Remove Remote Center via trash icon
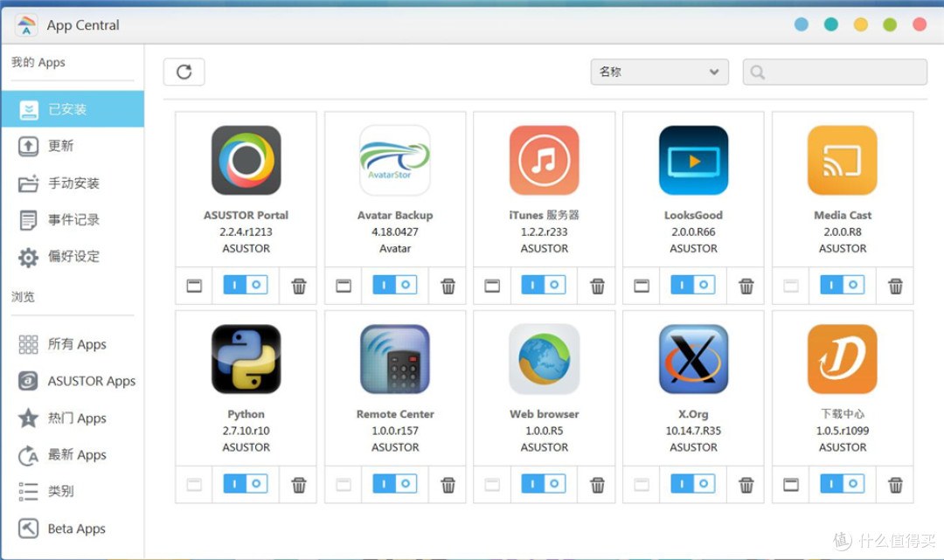The height and width of the screenshot is (560, 944). tap(448, 485)
